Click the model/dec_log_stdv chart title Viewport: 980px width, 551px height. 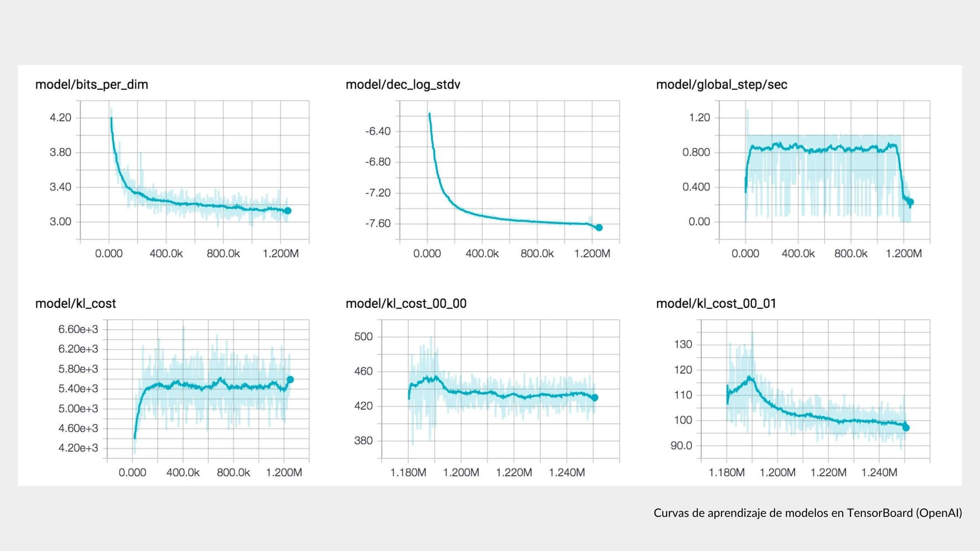(x=403, y=84)
